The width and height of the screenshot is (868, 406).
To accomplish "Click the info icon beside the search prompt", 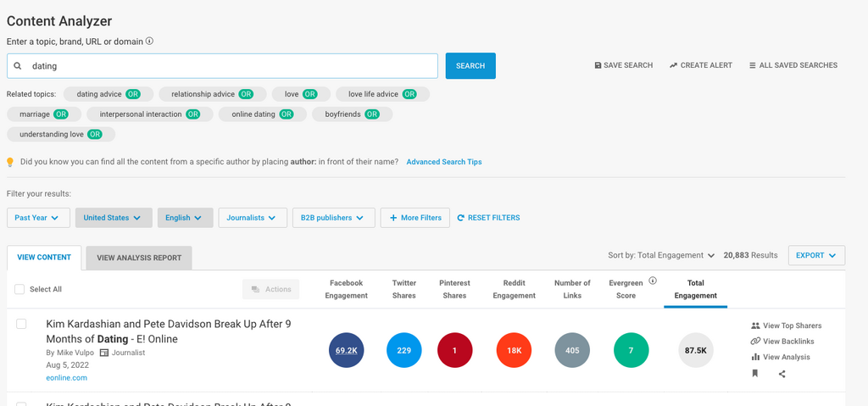I will [150, 41].
